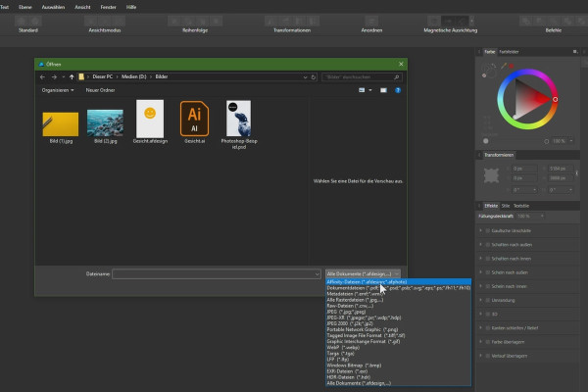Click the opacity circle icon in Farbe panel
This screenshot has height=392, width=588.
click(x=547, y=141)
